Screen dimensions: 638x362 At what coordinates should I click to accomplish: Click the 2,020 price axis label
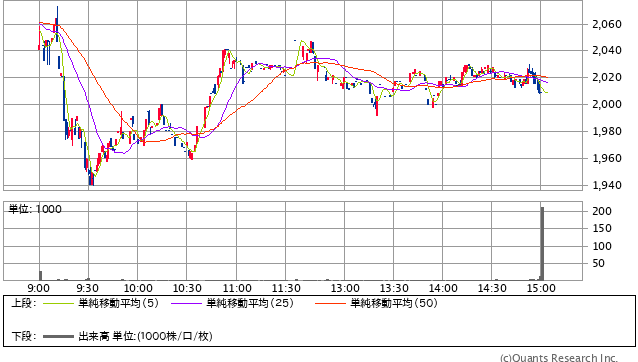tap(607, 77)
